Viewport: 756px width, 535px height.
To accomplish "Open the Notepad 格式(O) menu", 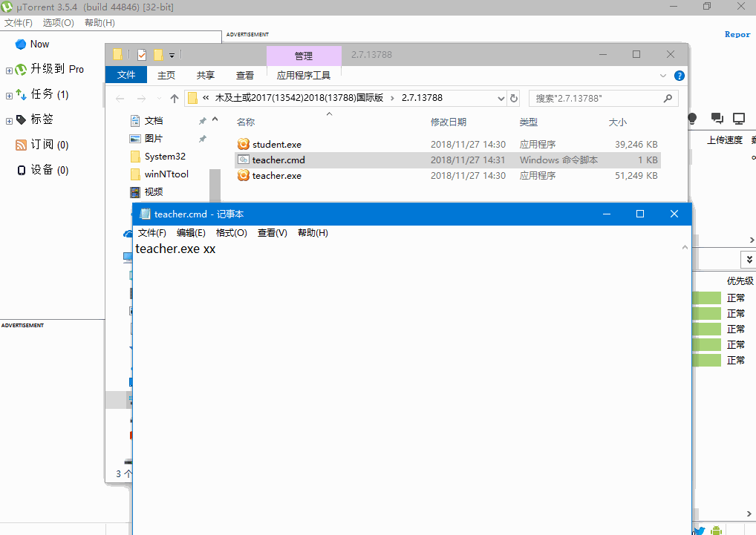I will 232,233.
